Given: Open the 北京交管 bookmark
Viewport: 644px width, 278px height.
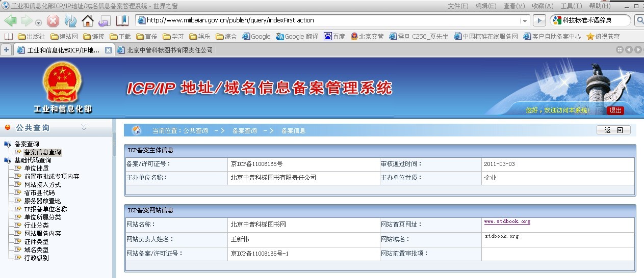Looking at the screenshot, I should coord(367,37).
